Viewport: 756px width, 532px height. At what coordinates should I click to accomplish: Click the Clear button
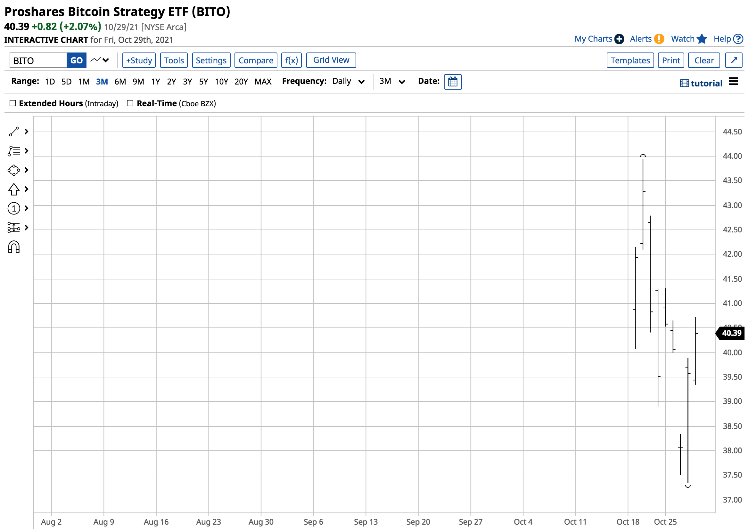pyautogui.click(x=704, y=60)
